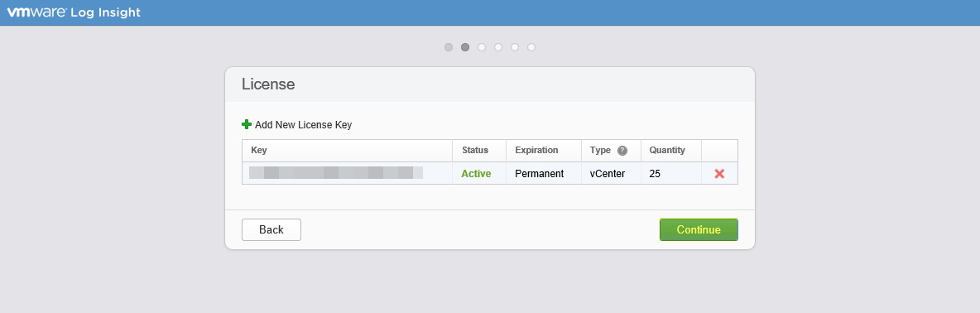The image size is (980, 313).
Task: Delete the license with the red X
Action: tap(719, 174)
